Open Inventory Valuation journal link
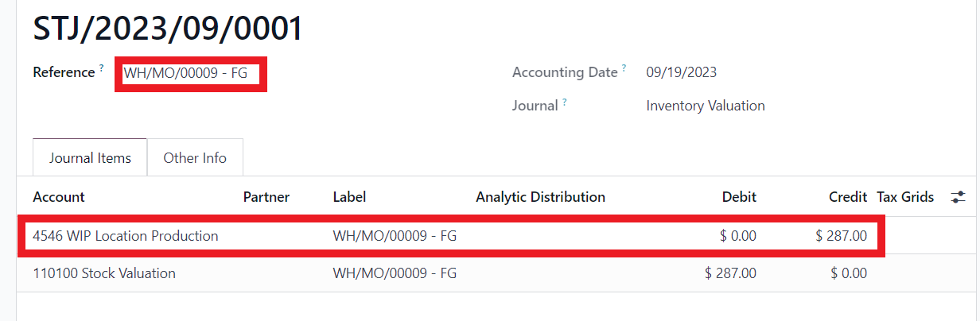 tap(706, 106)
